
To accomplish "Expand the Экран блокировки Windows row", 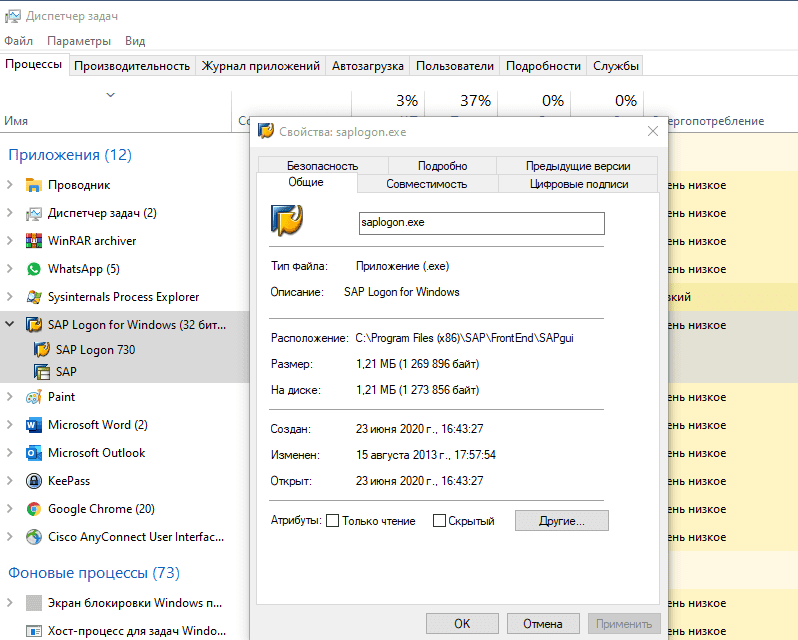I will 10,603.
